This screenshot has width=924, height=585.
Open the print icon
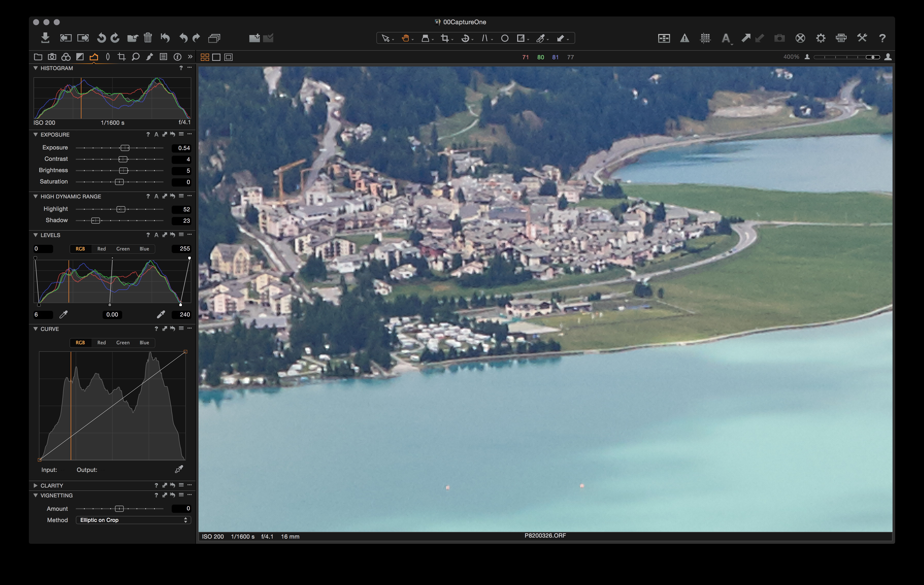point(841,38)
